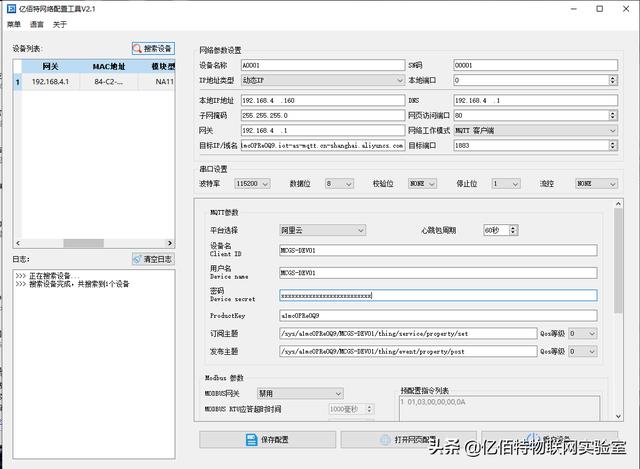Viewport: 640px width, 469px height.
Task: Open the MODBUS网关 dropdown
Action: (300, 393)
